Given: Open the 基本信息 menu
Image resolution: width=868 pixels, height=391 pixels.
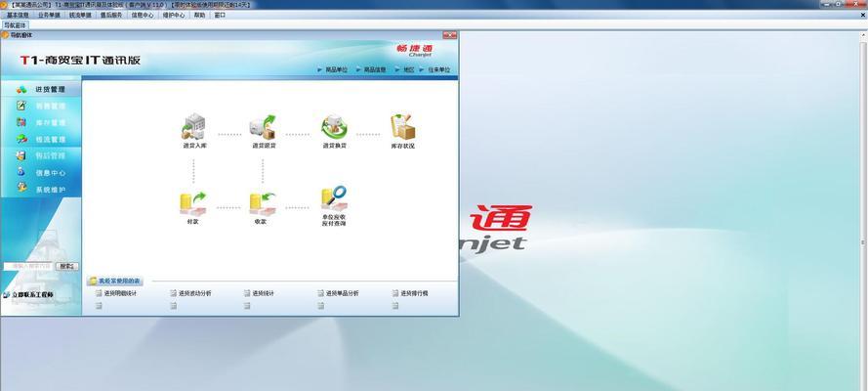Looking at the screenshot, I should click(18, 15).
